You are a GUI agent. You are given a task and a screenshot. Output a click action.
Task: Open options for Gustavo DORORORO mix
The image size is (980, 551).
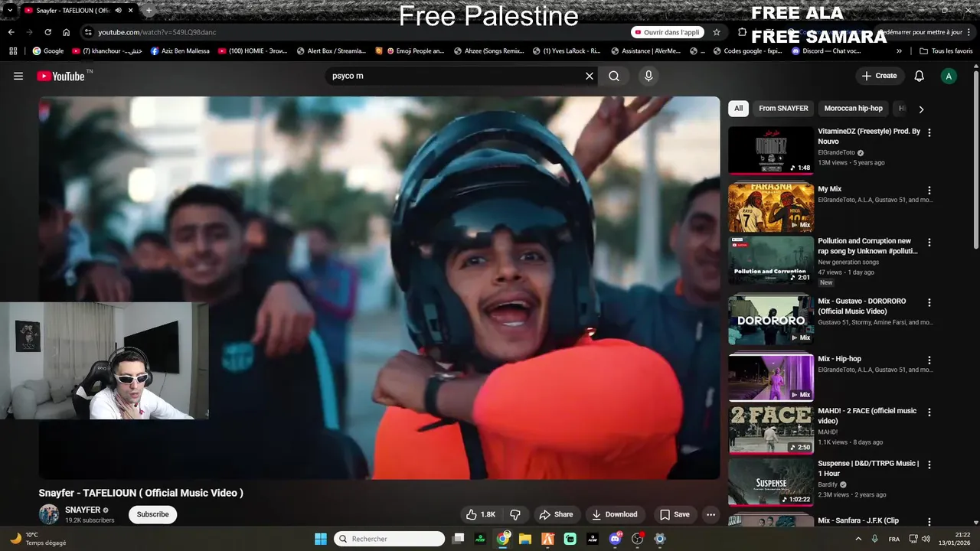929,302
